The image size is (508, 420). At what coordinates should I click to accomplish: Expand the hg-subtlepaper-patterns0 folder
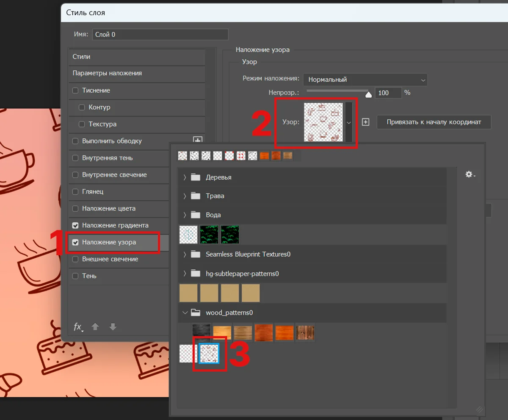185,274
